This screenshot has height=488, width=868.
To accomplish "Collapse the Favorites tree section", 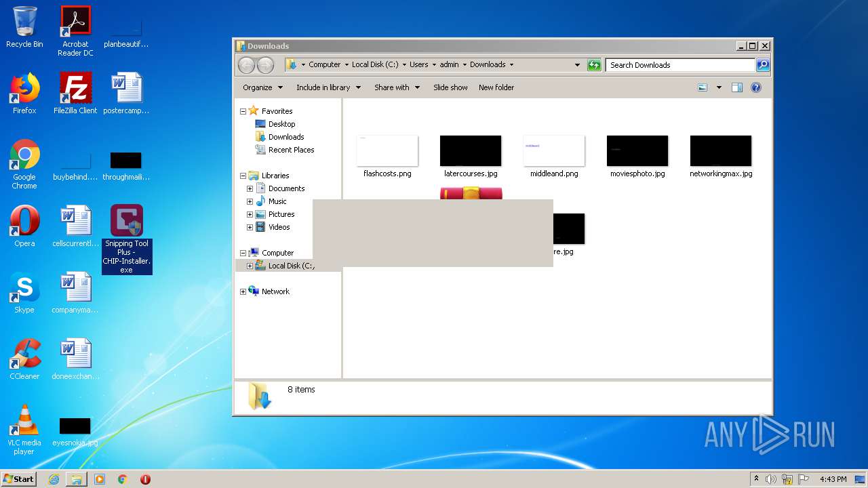I will 243,111.
